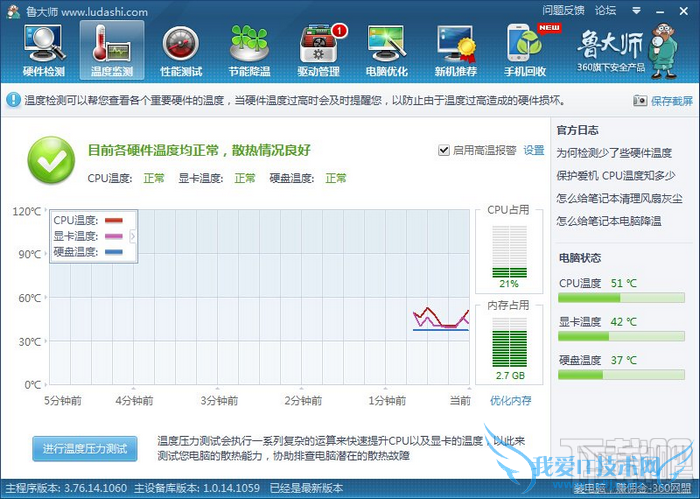Click the magenta 显卡温度 legend swatch
Image resolution: width=700 pixels, height=499 pixels.
tap(114, 236)
